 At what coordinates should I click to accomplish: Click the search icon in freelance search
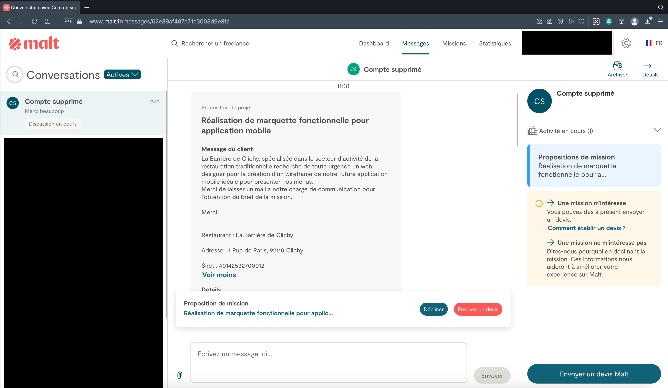coord(174,43)
